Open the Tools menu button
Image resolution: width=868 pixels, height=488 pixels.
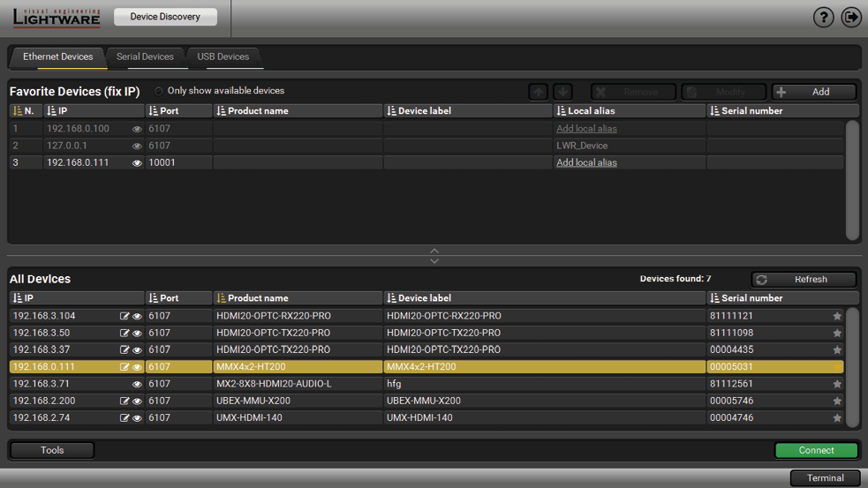point(52,450)
